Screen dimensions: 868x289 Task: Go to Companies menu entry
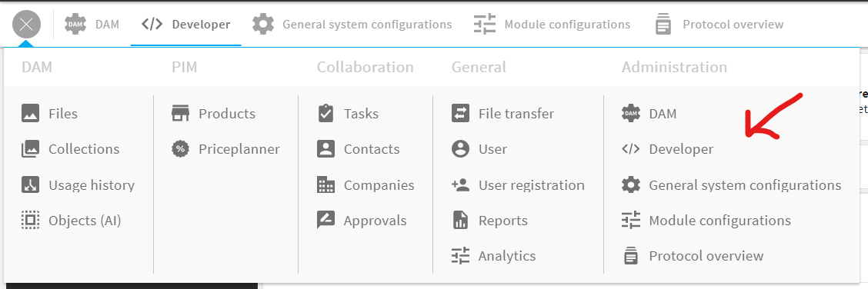366,184
